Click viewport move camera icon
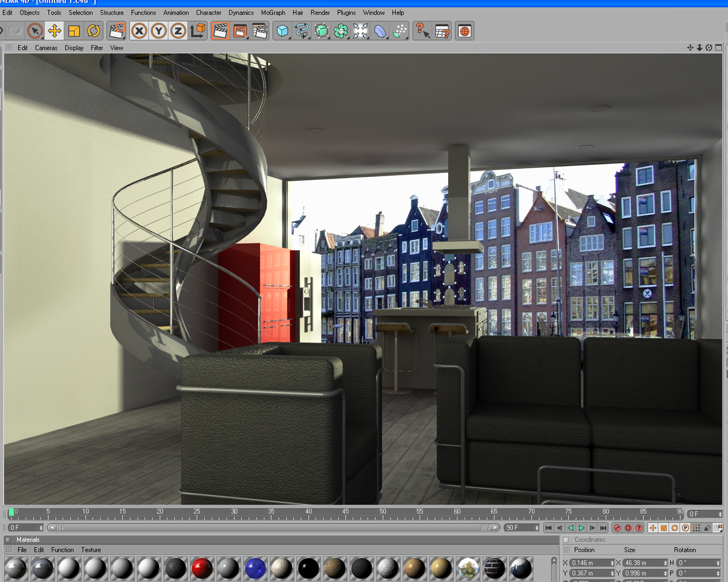This screenshot has height=582, width=728. pos(690,48)
